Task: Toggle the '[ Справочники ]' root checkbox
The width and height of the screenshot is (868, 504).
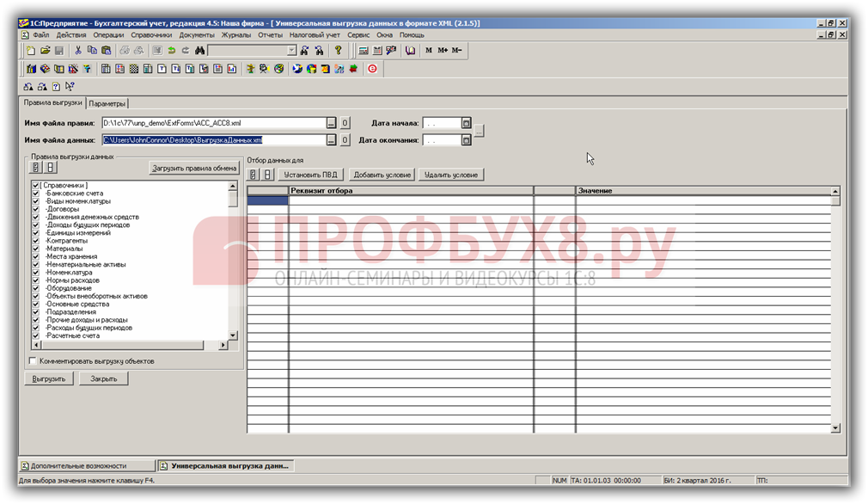Action: click(x=36, y=186)
